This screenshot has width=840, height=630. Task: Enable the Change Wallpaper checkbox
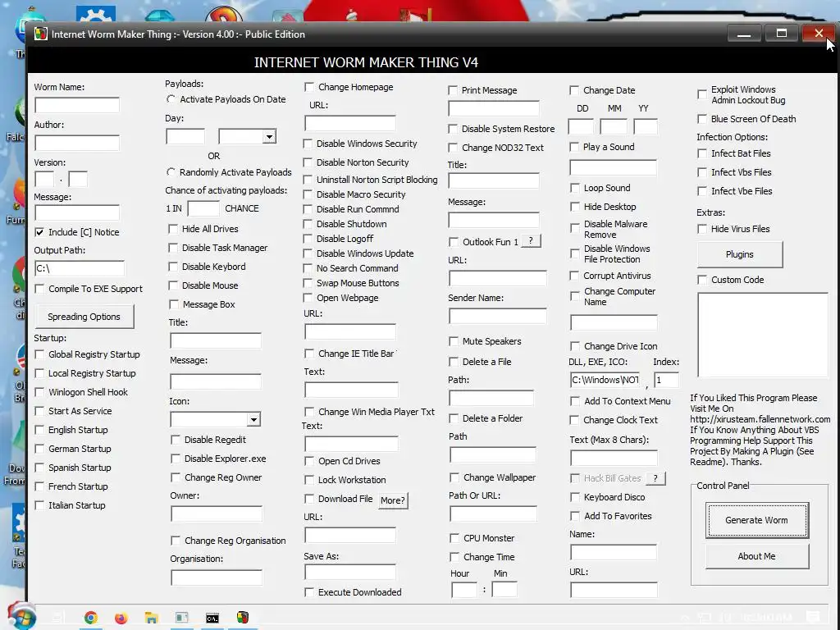(454, 477)
